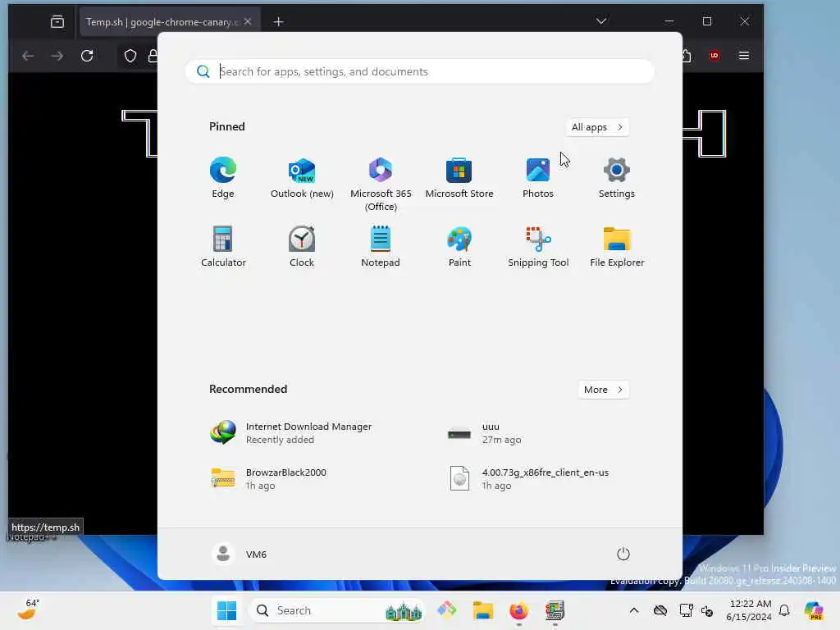Screen dimensions: 840x630
Task: Open the Copilot preview icon in tray
Action: point(814,610)
